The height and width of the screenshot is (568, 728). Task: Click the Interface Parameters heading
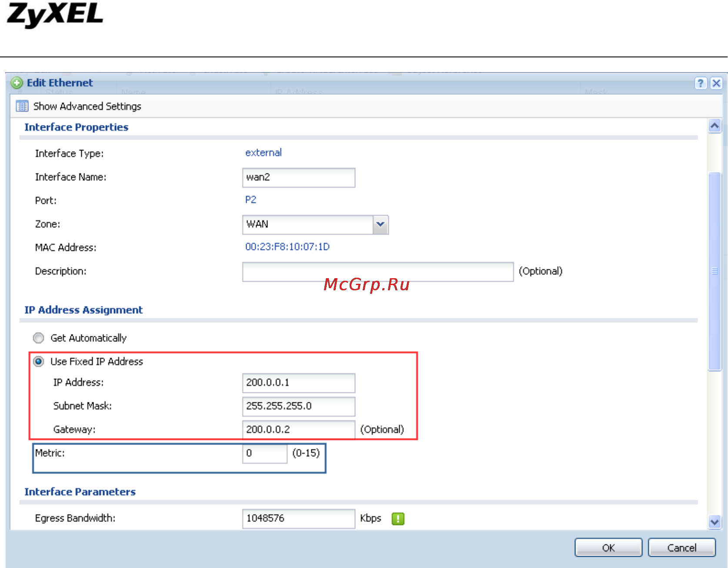pyautogui.click(x=80, y=492)
